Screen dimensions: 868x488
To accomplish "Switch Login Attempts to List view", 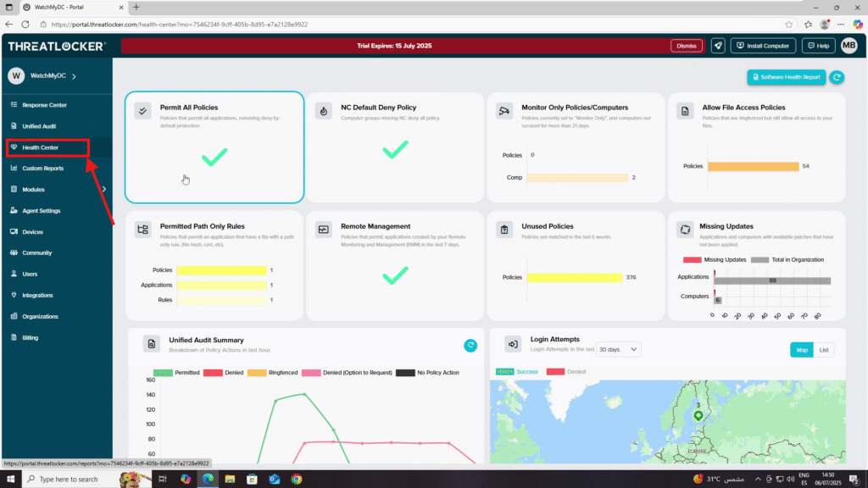I will pos(824,350).
